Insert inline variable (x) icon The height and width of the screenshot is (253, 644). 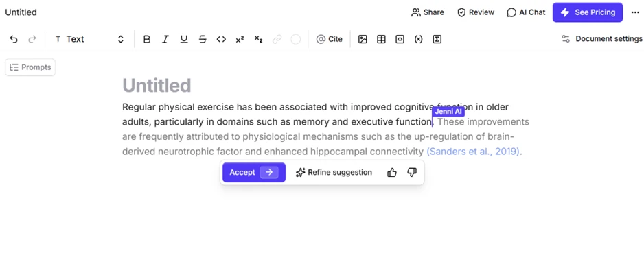(x=418, y=39)
